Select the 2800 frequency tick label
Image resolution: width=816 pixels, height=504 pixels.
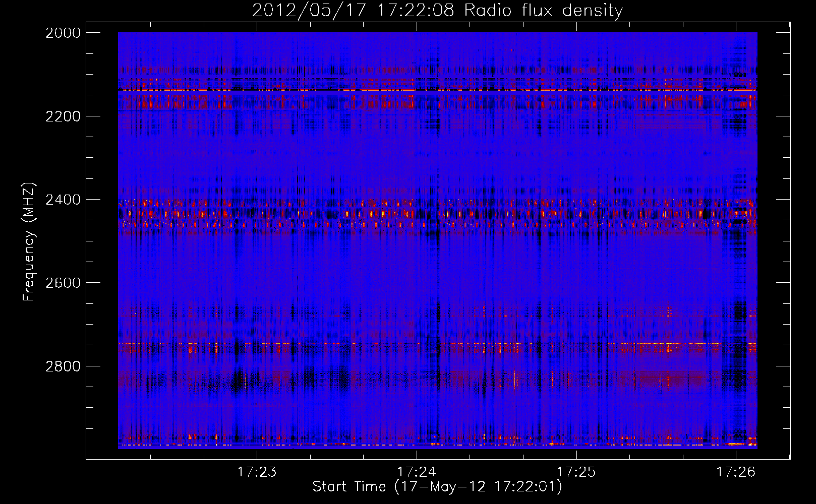pos(63,366)
